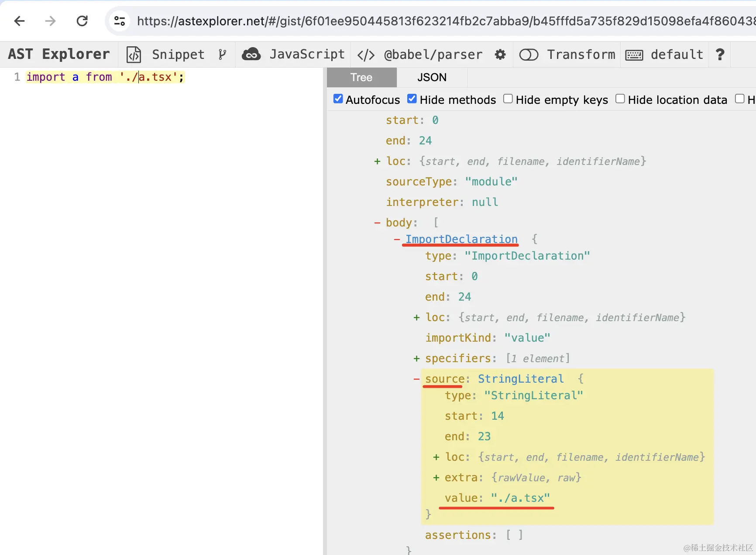Click the cloud icon beside JavaScript

pos(251,54)
